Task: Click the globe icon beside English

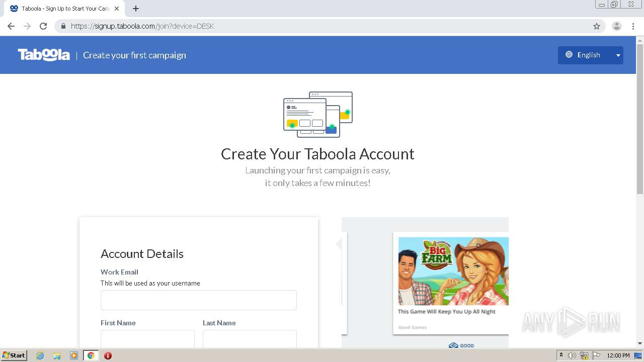Action: [x=569, y=55]
